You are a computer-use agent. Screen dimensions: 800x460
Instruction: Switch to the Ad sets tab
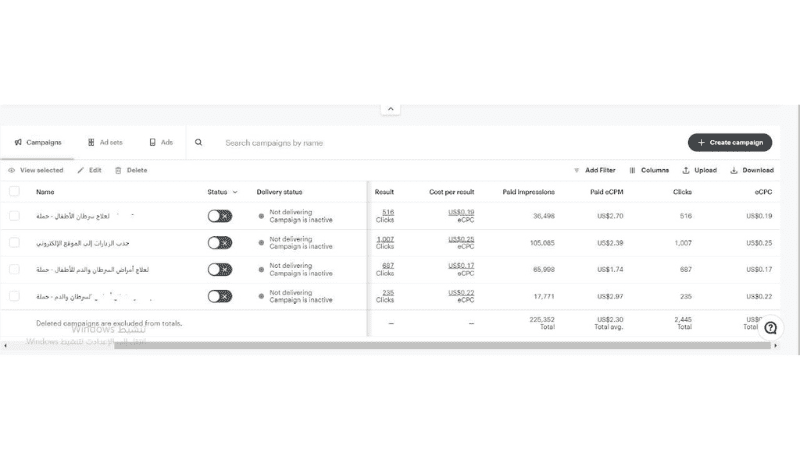[105, 143]
